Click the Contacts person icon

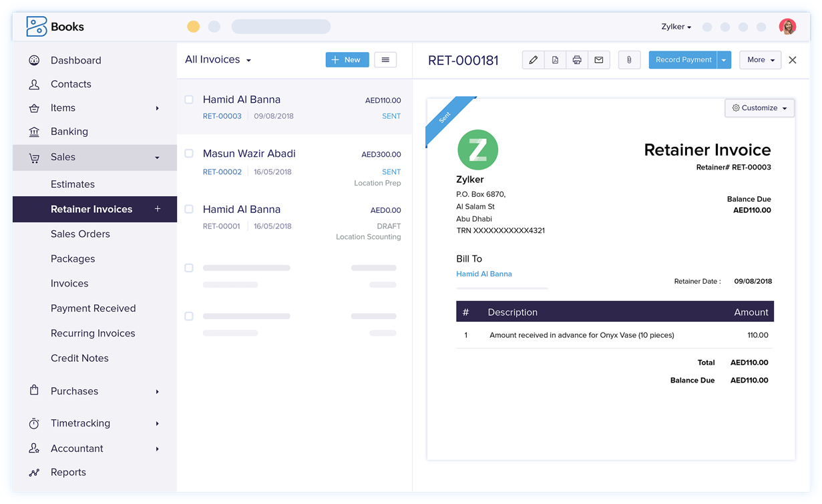(x=34, y=84)
